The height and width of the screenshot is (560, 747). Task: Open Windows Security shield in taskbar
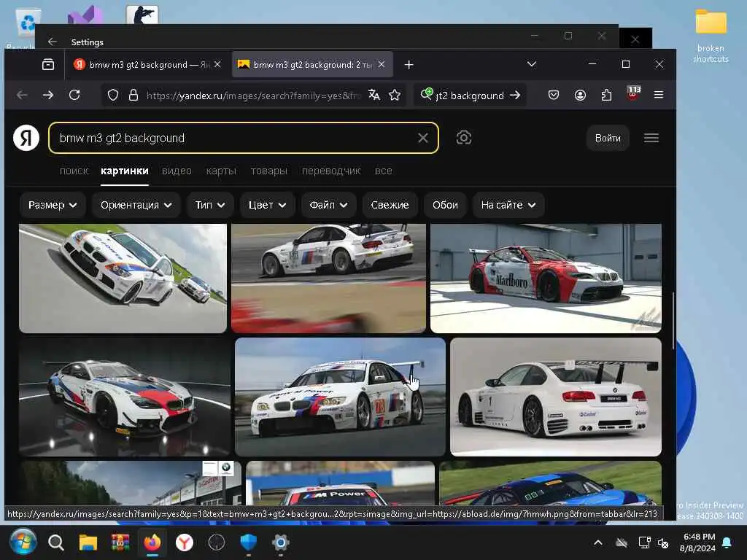249,542
